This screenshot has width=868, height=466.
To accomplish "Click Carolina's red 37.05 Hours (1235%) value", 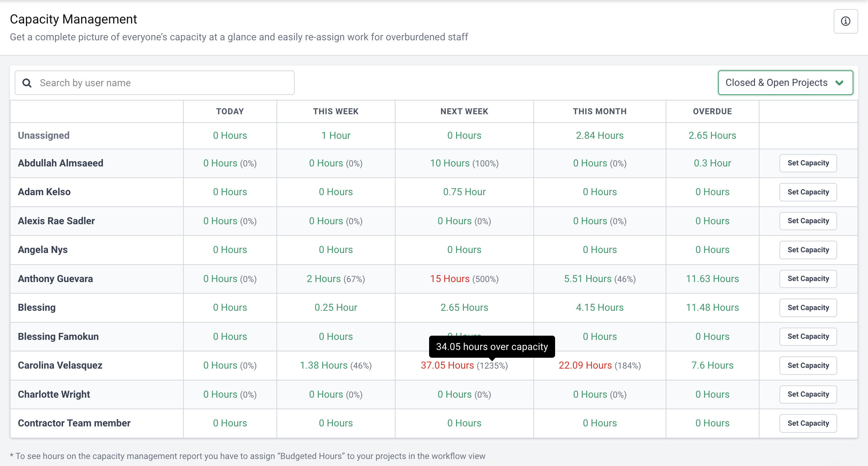I will tap(464, 365).
